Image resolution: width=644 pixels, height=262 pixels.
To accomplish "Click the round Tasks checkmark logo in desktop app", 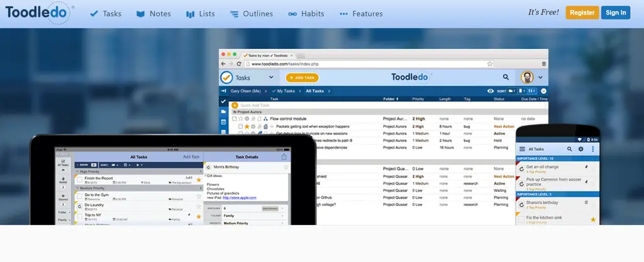I will (x=226, y=77).
